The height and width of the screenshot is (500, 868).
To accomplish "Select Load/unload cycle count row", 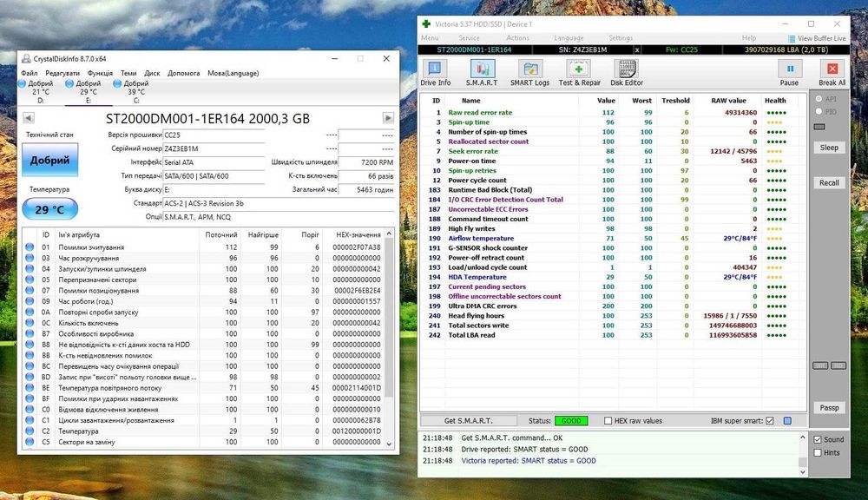I will (x=612, y=267).
